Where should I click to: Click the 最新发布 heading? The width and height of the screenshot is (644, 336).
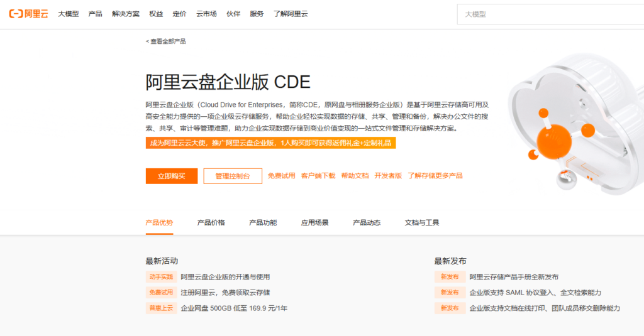tap(450, 261)
